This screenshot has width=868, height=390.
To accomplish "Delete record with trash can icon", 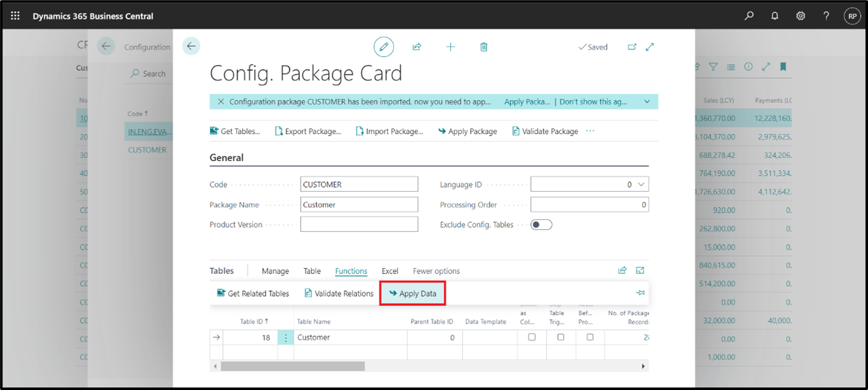I will tap(483, 46).
